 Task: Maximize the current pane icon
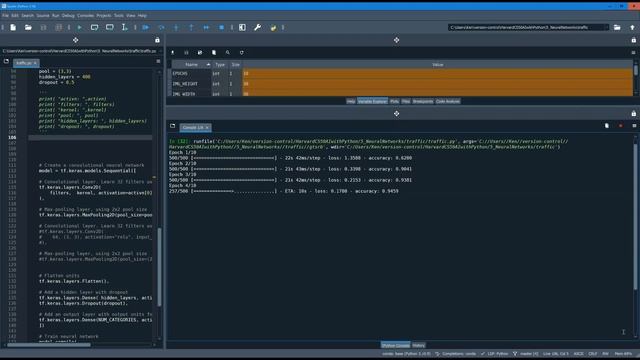click(242, 27)
